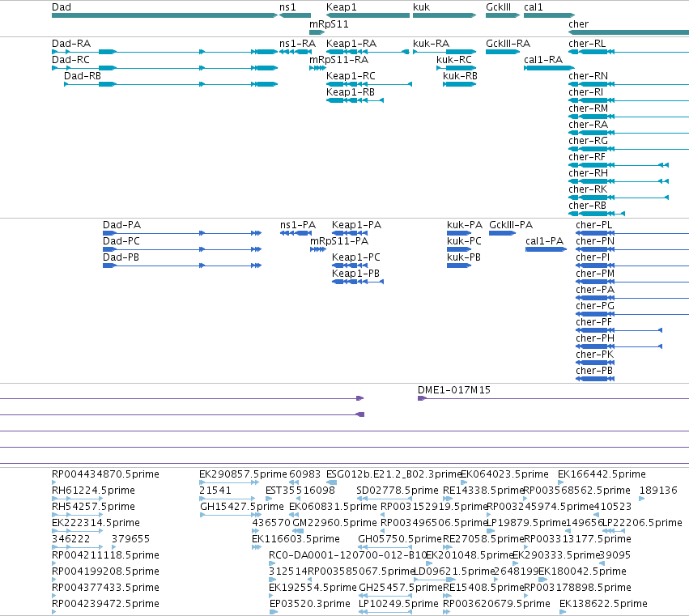Click cher-PL protein label
This screenshot has height=616, width=689.
click(594, 225)
